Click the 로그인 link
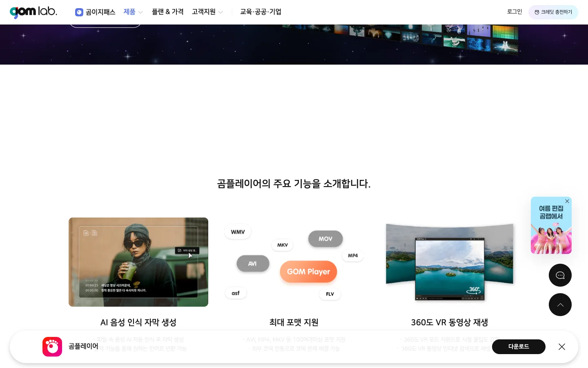This screenshot has height=368, width=588. coord(514,12)
